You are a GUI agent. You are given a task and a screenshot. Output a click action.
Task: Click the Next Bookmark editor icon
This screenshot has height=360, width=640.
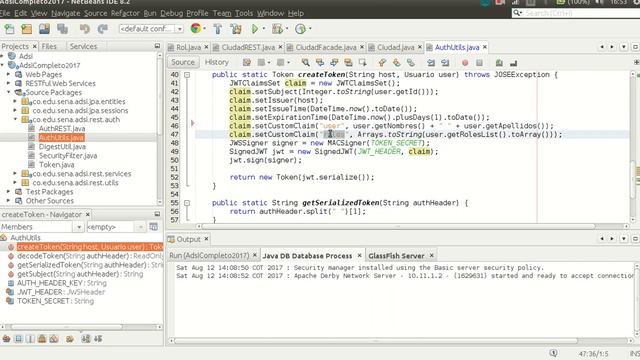[x=396, y=62]
